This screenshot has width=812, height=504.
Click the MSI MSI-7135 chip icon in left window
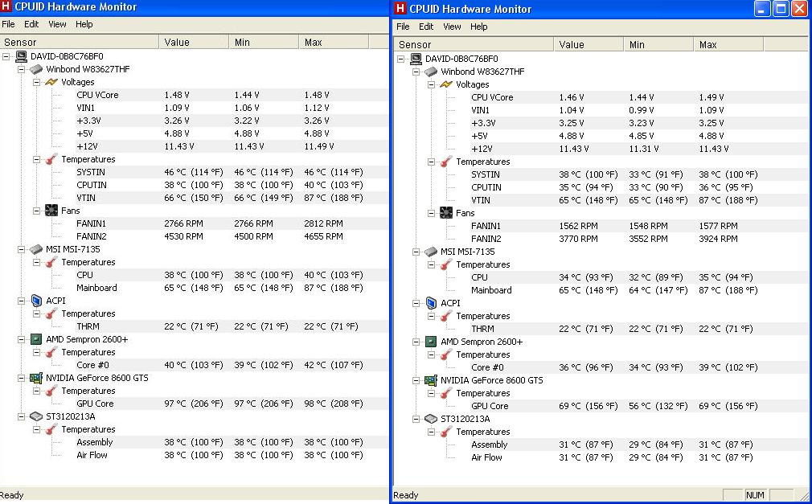(x=35, y=249)
